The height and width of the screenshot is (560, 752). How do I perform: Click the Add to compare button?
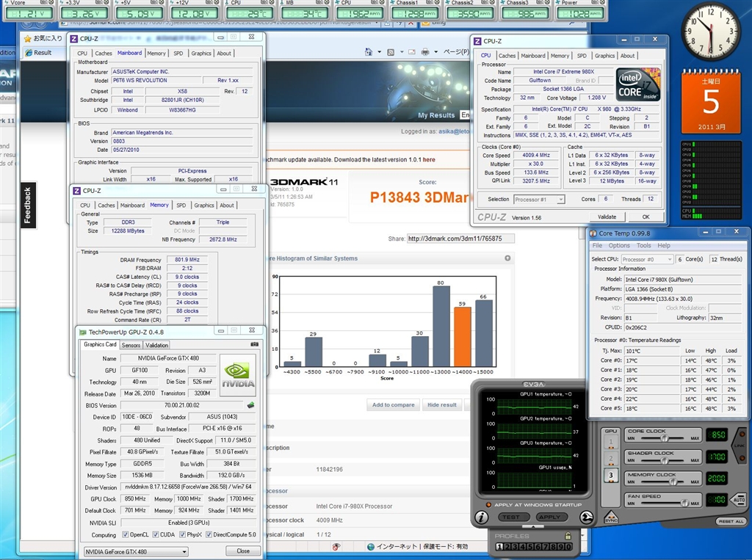click(393, 404)
